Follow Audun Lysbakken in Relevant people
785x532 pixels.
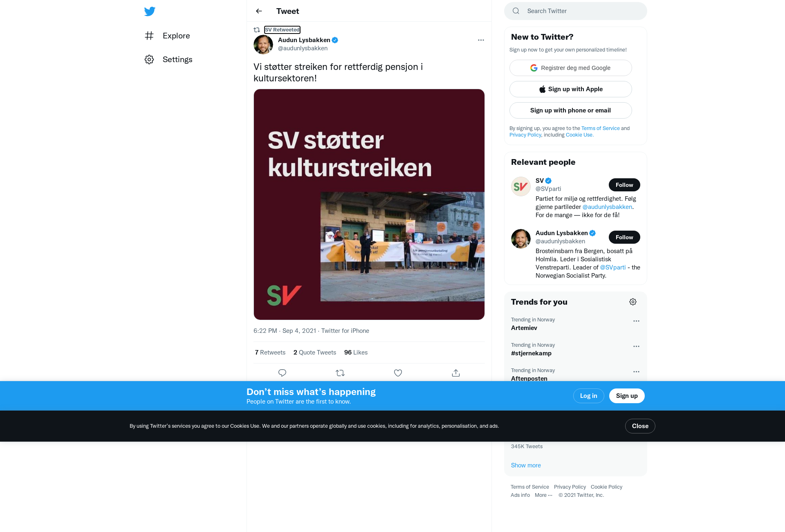point(624,237)
